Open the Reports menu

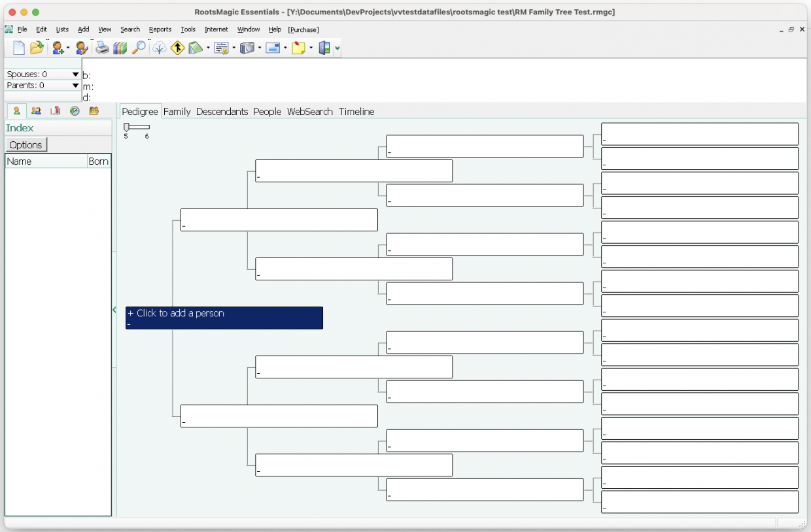pyautogui.click(x=160, y=29)
